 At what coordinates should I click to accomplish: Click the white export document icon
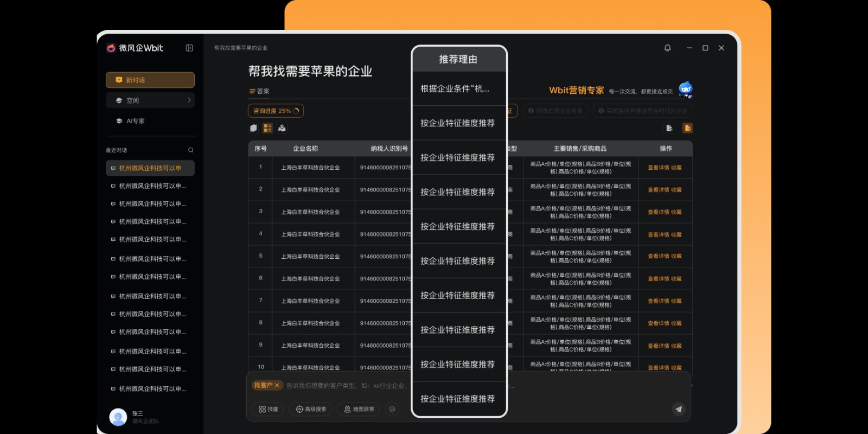pos(669,128)
